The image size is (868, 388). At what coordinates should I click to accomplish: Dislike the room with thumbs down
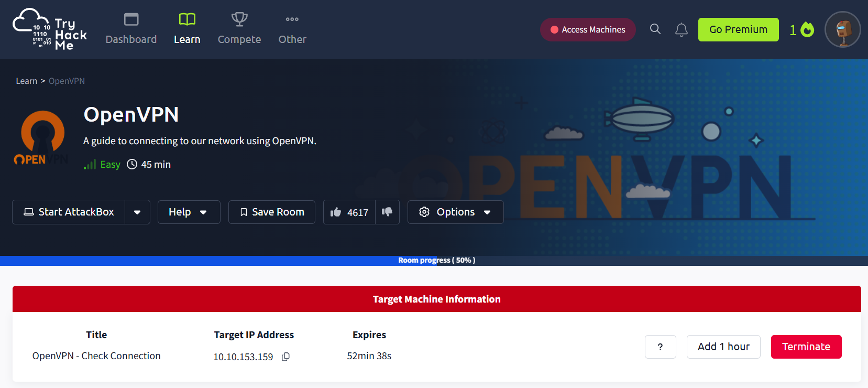[387, 212]
